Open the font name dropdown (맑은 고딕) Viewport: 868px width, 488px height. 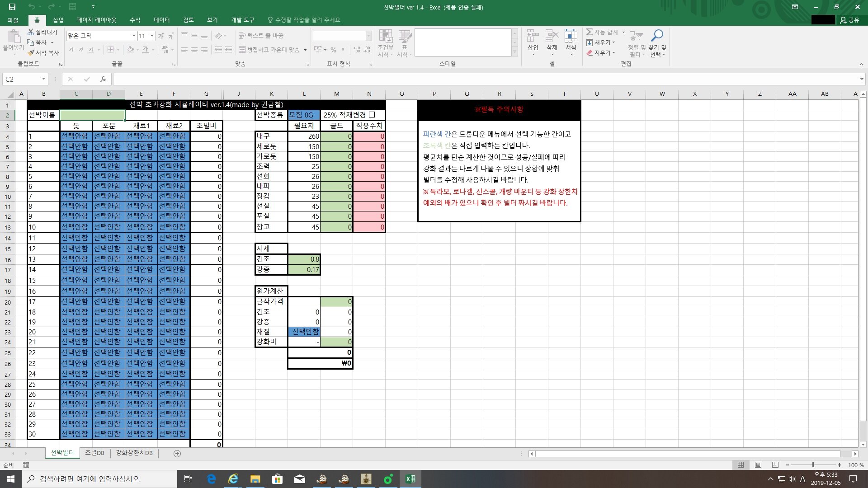click(x=134, y=36)
